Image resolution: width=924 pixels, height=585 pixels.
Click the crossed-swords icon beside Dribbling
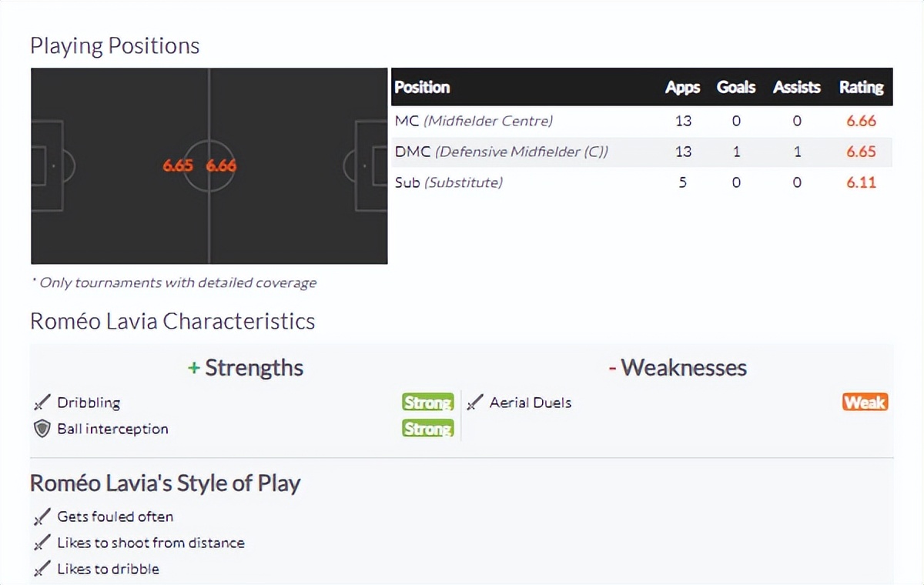coord(42,403)
